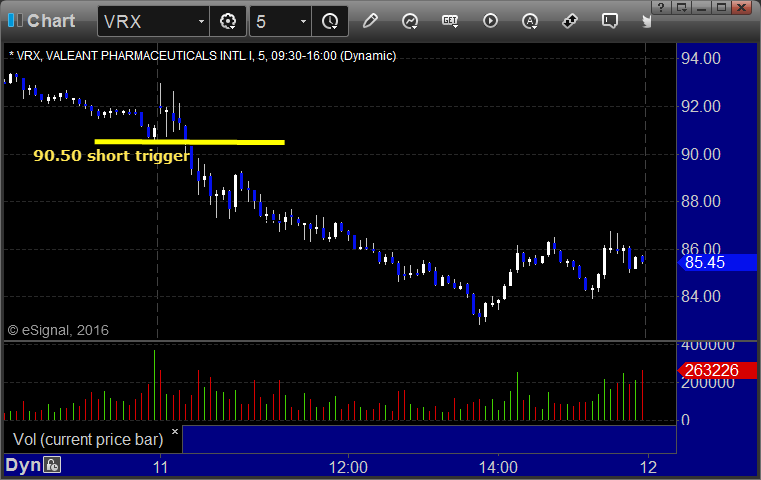The height and width of the screenshot is (480, 761).
Task: Click the 85.45 current price marker
Action: (717, 263)
